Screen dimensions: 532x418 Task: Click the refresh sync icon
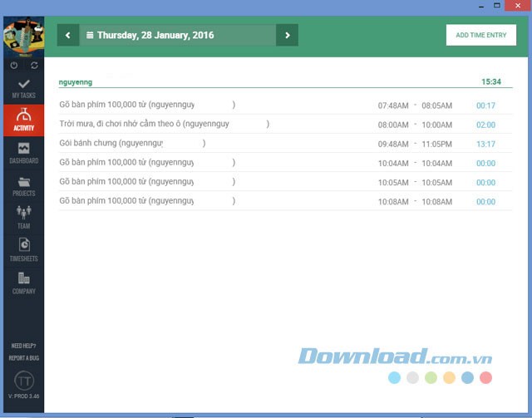34,65
